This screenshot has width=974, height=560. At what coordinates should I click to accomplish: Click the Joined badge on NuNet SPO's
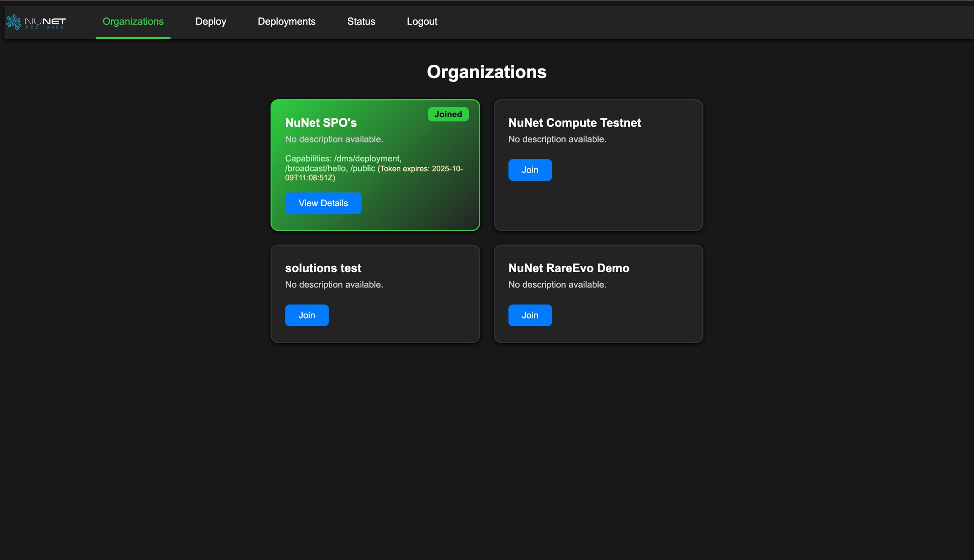pyautogui.click(x=448, y=115)
